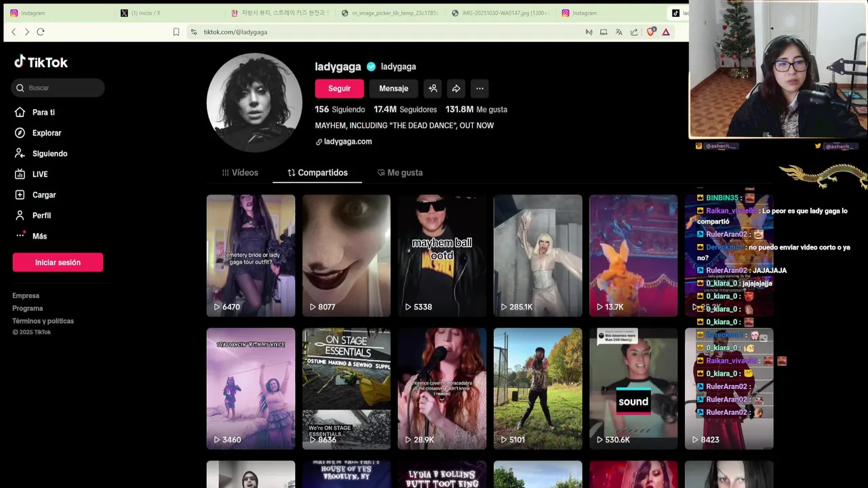Open the video with 285.1K views
This screenshot has height=488, width=868.
tap(538, 256)
